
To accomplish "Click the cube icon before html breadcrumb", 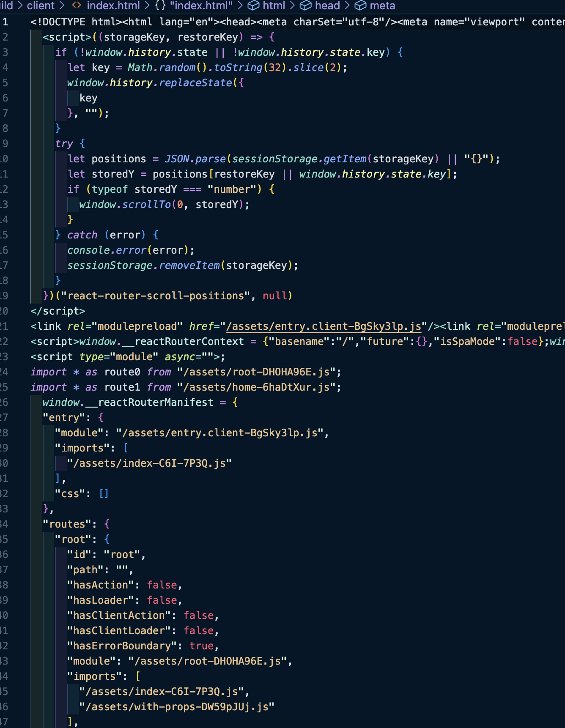I will 253,5.
